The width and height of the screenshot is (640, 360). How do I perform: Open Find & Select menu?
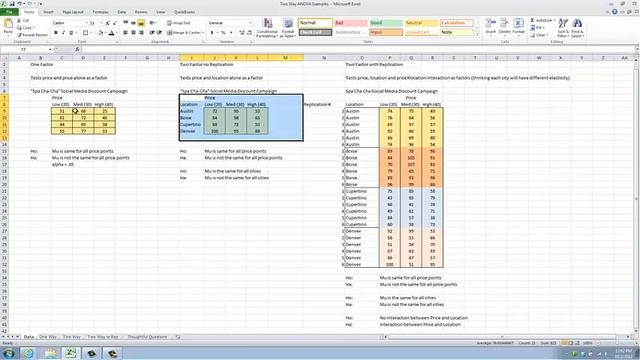577,28
